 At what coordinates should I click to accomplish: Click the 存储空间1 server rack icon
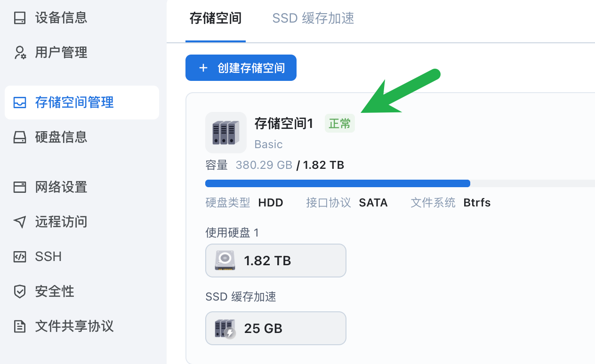(226, 133)
